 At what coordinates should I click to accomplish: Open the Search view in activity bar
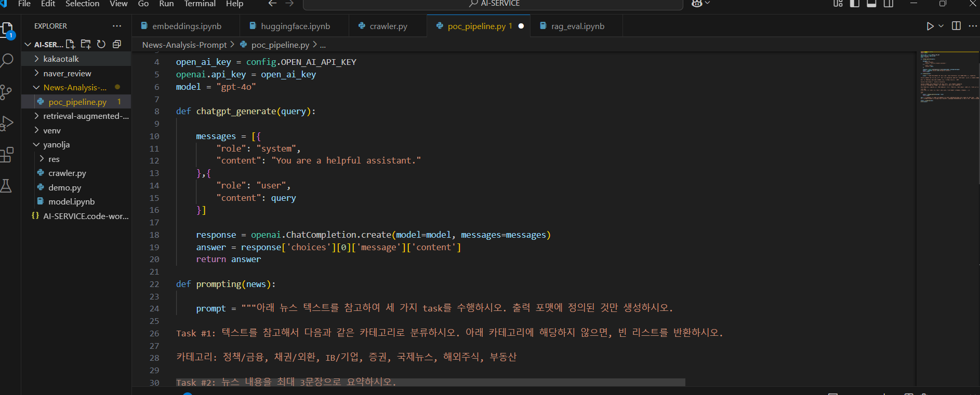click(7, 61)
